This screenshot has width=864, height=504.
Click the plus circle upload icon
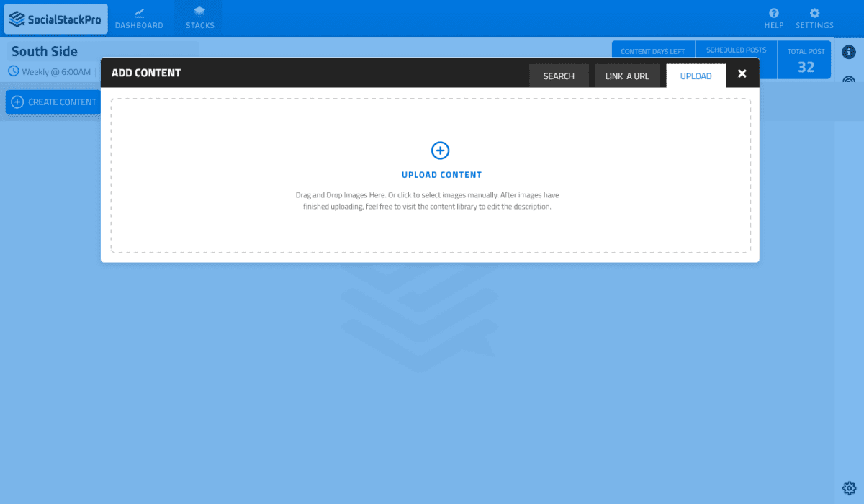coord(440,150)
